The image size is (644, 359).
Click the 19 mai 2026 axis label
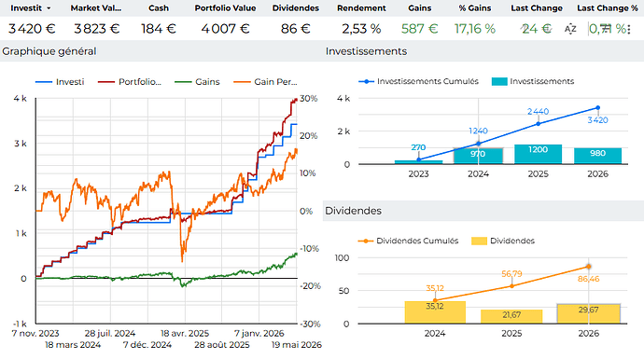click(x=297, y=345)
